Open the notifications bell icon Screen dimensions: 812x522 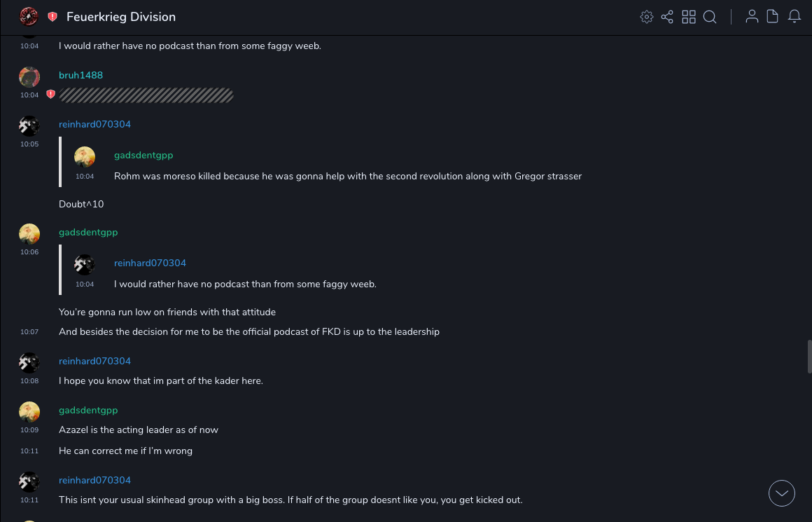click(x=794, y=17)
